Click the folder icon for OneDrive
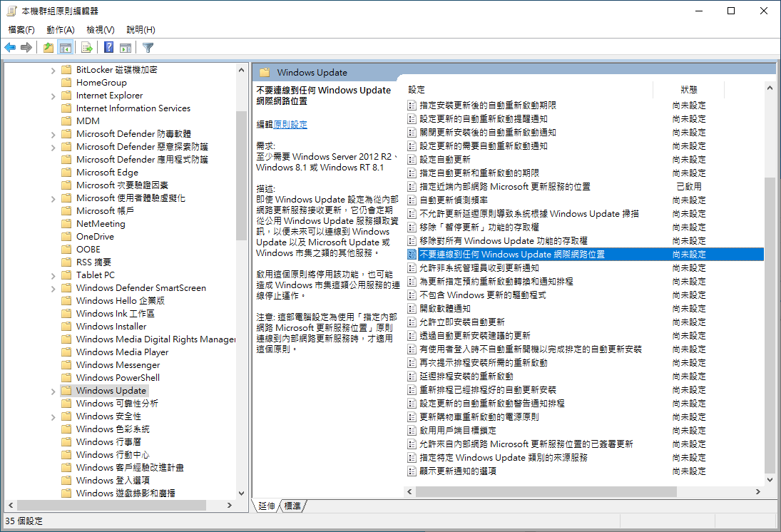781x532 pixels. (66, 236)
